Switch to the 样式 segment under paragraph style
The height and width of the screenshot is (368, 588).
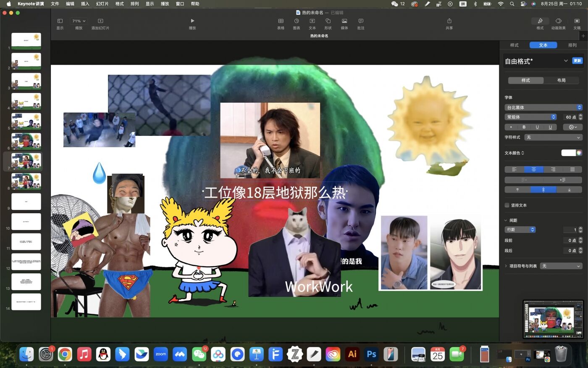pos(526,80)
